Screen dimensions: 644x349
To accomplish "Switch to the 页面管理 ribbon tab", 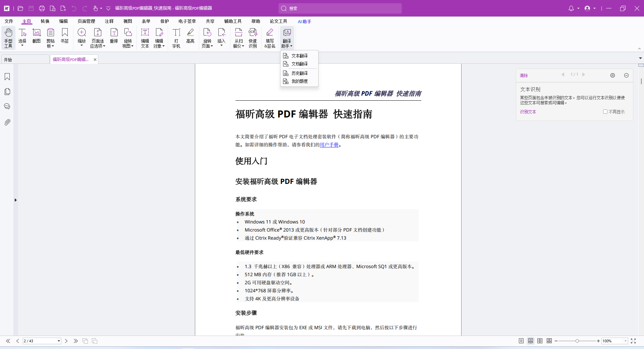I will click(x=86, y=21).
